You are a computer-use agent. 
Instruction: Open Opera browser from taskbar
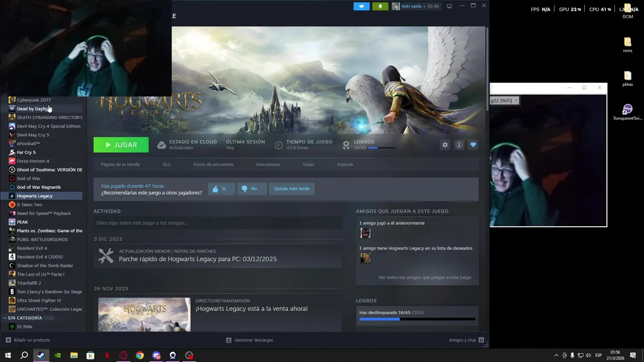(x=123, y=355)
